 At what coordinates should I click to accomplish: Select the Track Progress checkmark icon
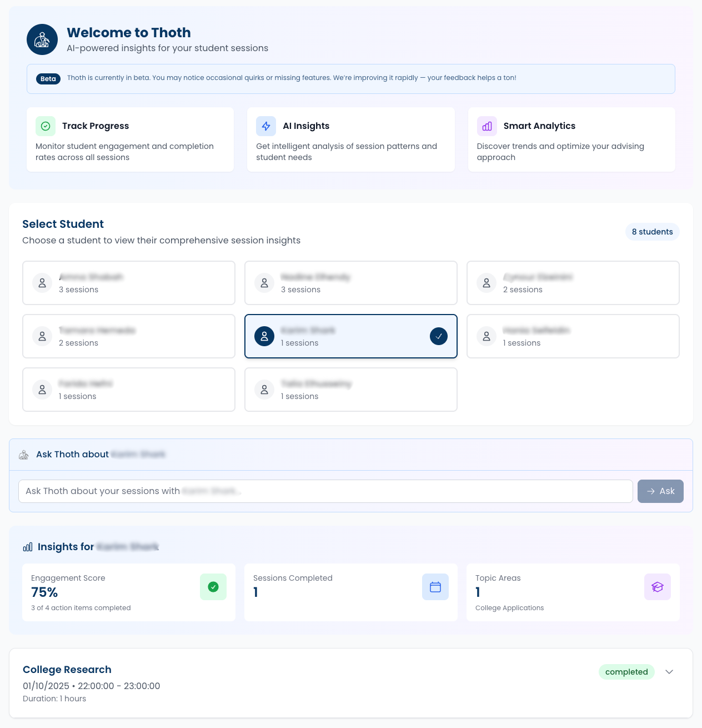(x=46, y=126)
